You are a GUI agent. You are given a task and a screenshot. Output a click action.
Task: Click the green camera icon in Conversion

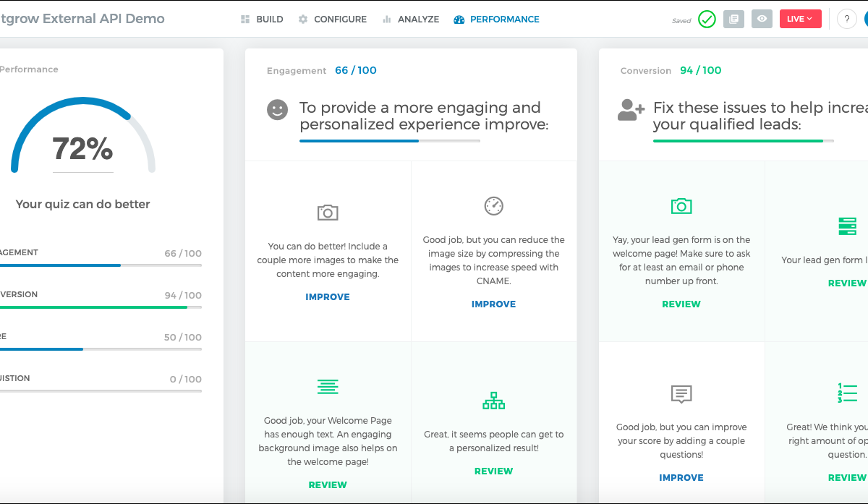(x=681, y=206)
